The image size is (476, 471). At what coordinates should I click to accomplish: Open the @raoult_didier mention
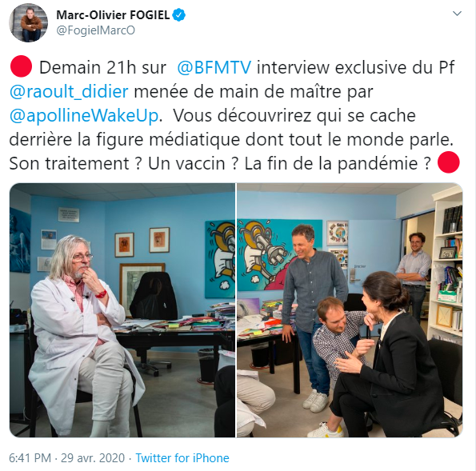point(69,91)
